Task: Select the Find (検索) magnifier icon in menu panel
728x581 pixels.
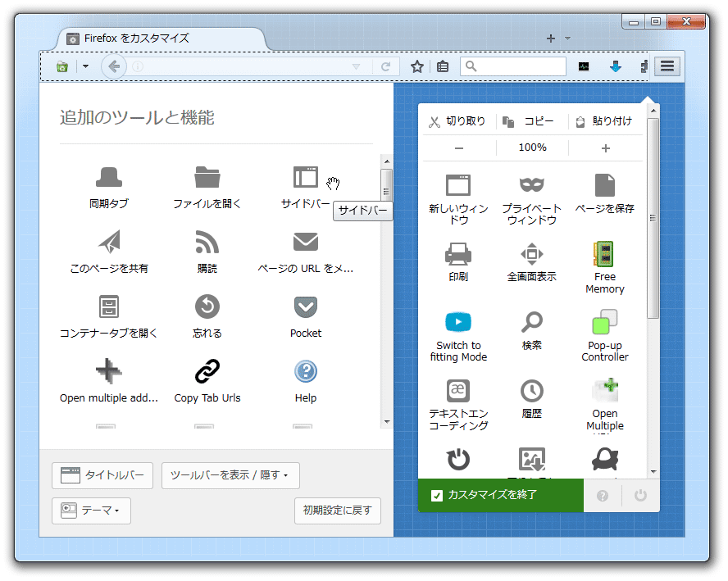Action: click(x=531, y=322)
